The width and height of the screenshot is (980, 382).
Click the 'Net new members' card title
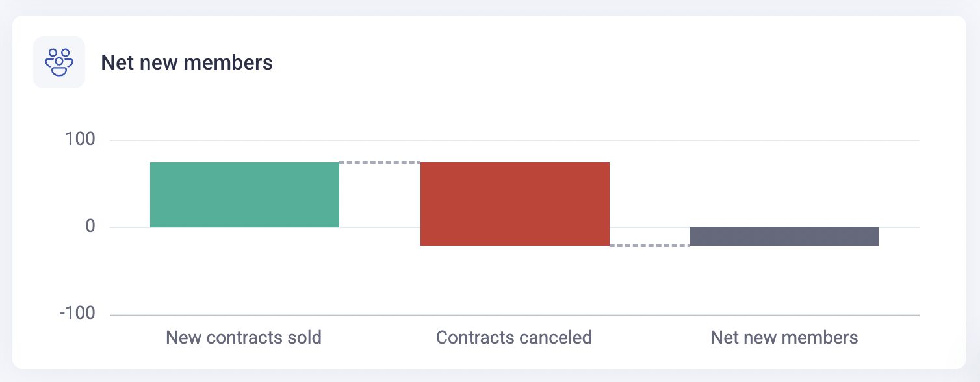click(x=187, y=63)
